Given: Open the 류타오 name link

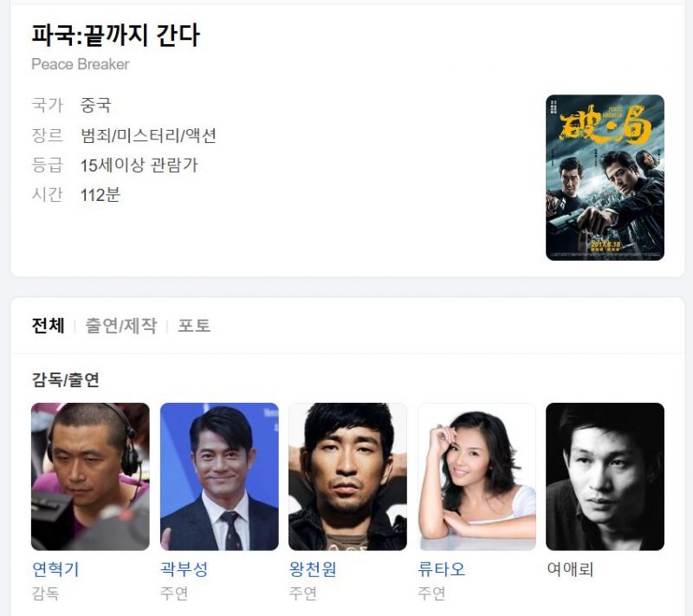Looking at the screenshot, I should [x=442, y=569].
